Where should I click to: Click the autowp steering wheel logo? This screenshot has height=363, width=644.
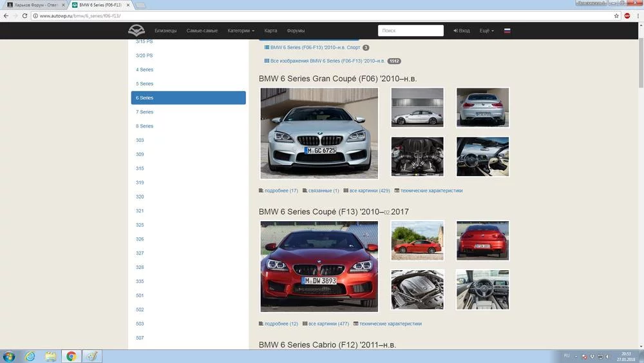click(137, 30)
